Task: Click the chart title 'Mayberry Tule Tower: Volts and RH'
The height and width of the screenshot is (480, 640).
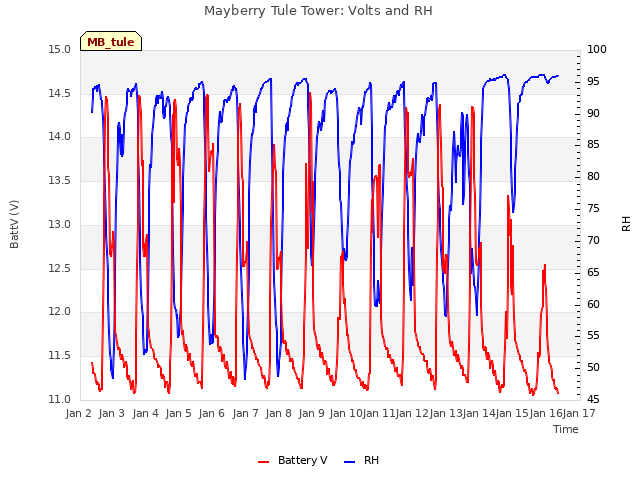Action: [x=318, y=11]
